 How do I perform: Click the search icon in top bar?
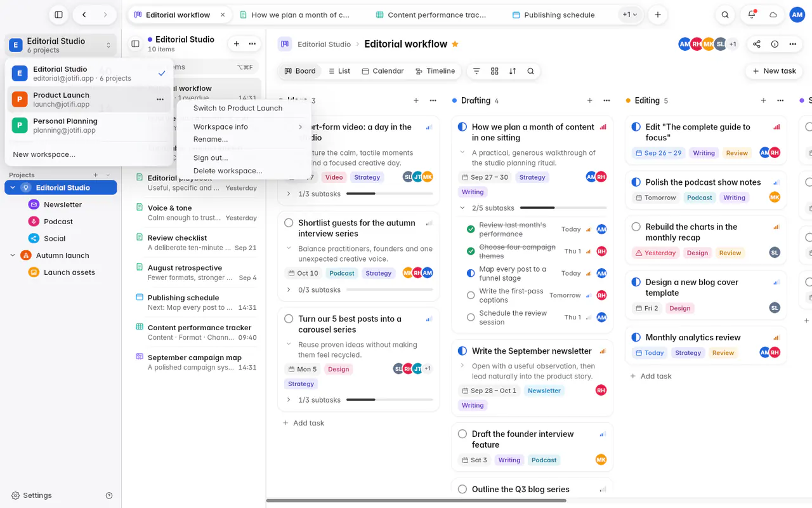tap(725, 15)
